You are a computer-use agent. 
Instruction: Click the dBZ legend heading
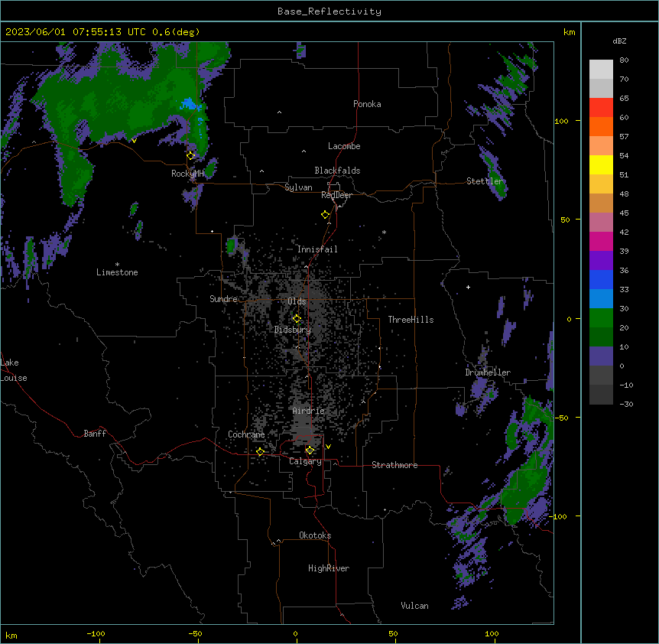click(619, 41)
